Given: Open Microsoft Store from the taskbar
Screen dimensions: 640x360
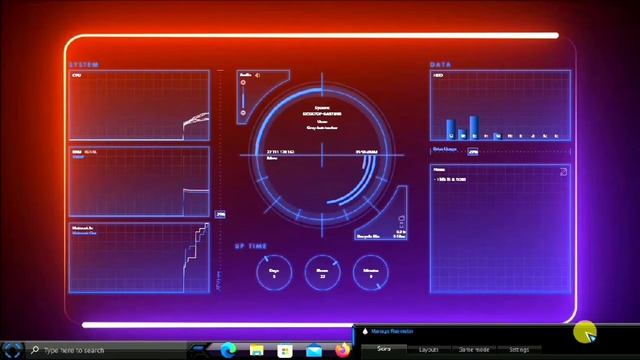Looking at the screenshot, I should 284,351.
